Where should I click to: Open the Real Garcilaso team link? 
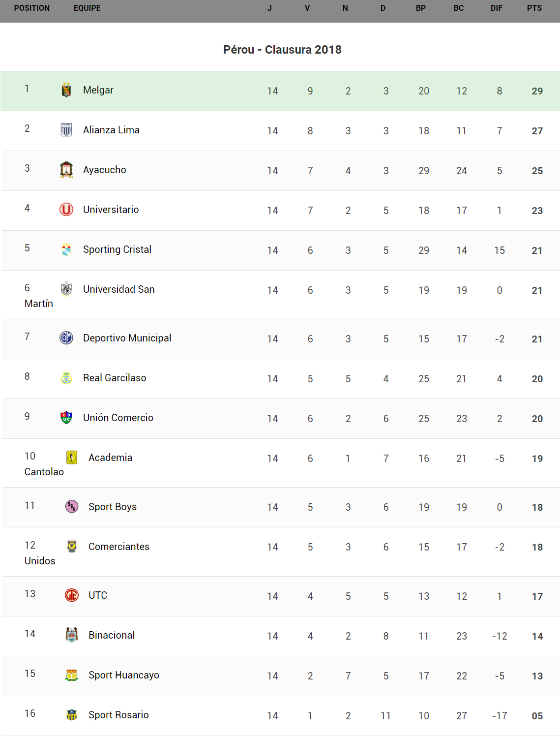click(115, 378)
